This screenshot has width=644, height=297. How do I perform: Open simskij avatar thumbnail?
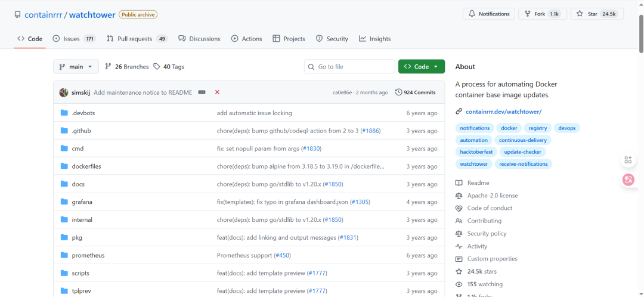click(64, 92)
